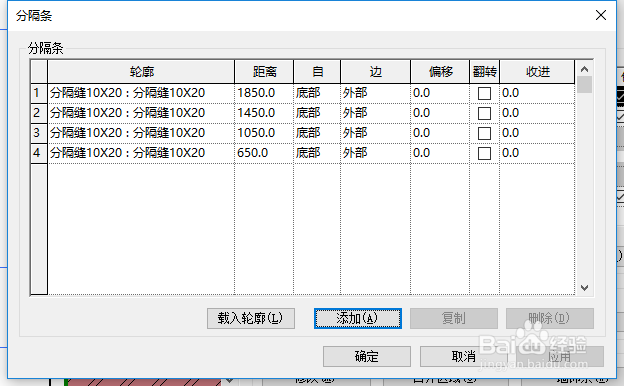This screenshot has width=624, height=386.
Task: Click the 自 column header
Action: coord(317,72)
